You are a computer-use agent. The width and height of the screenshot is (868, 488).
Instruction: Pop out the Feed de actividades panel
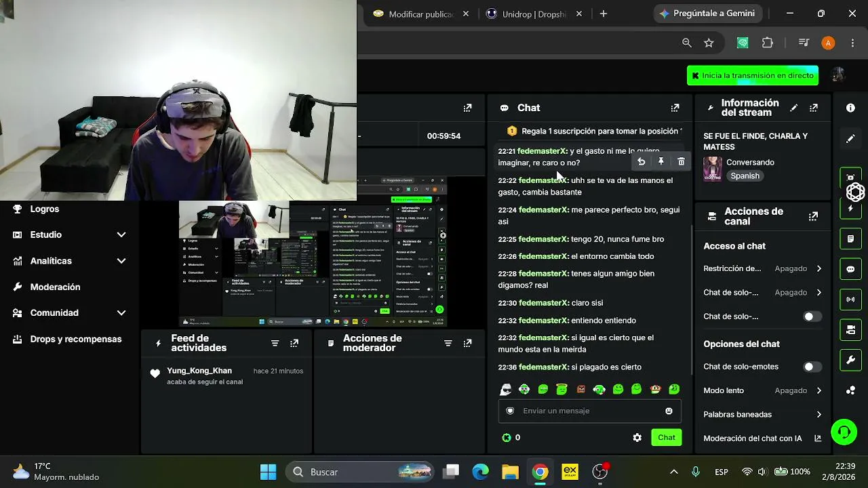294,344
